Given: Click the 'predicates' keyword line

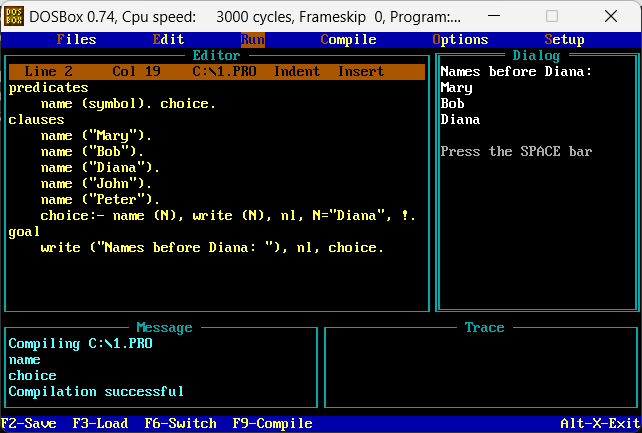Looking at the screenshot, I should point(48,88).
